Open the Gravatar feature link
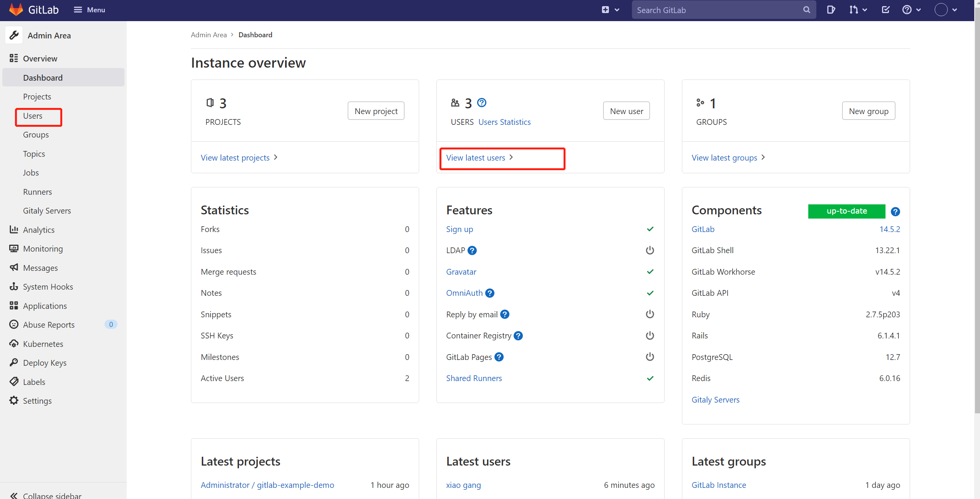This screenshot has height=499, width=980. (x=461, y=272)
